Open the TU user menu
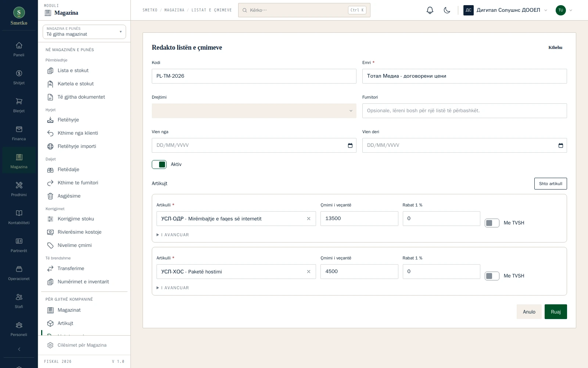Viewport: 588px width, 368px height. click(x=564, y=10)
